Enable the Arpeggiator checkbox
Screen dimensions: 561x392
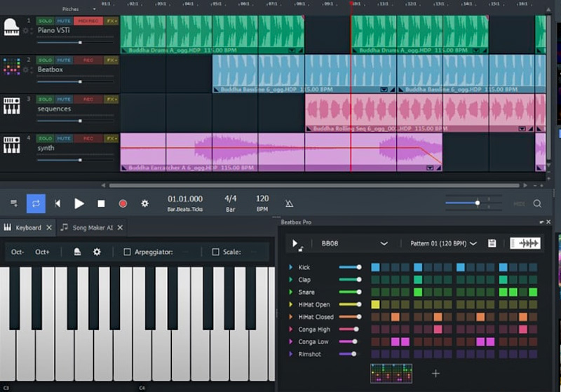(x=127, y=252)
